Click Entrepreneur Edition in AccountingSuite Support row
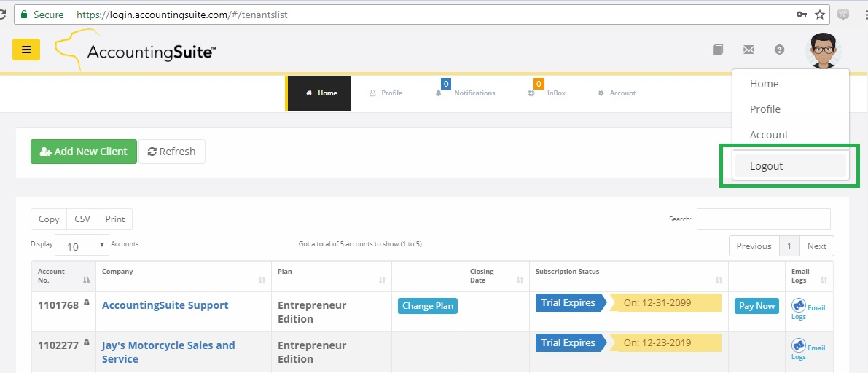Viewport: 868px width, 373px height. [x=312, y=312]
